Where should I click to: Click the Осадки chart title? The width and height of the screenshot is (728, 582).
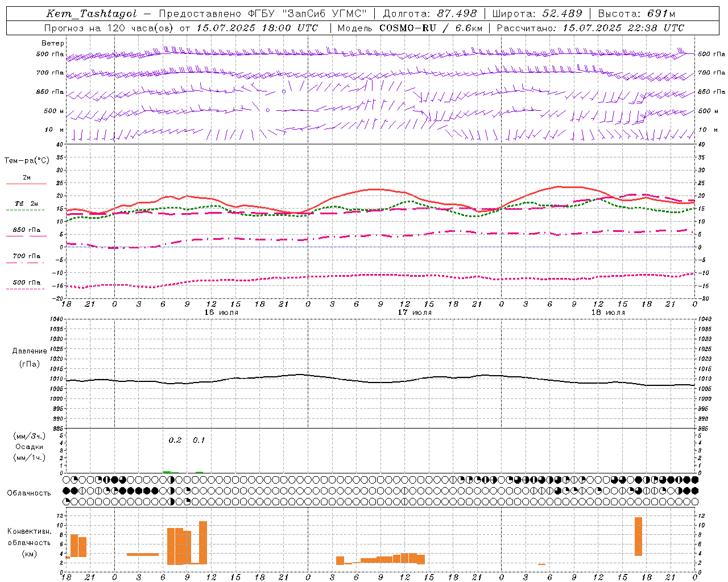[x=30, y=447]
